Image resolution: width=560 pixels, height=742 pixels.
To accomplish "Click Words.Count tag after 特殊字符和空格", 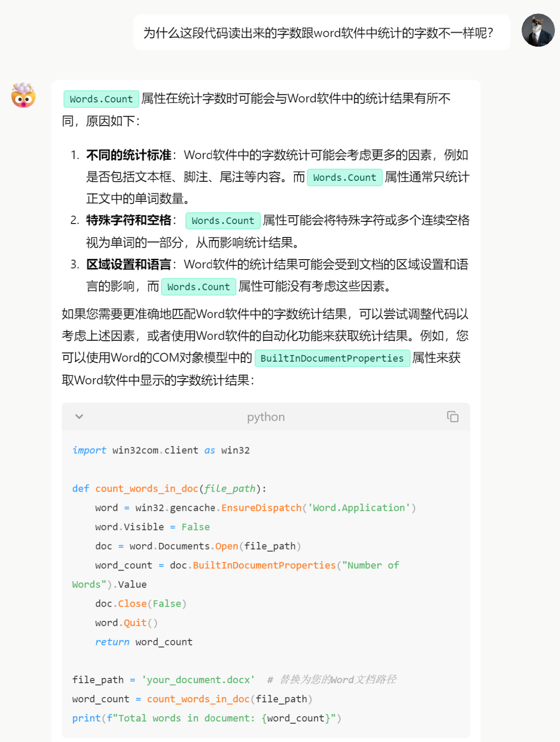I will [223, 220].
